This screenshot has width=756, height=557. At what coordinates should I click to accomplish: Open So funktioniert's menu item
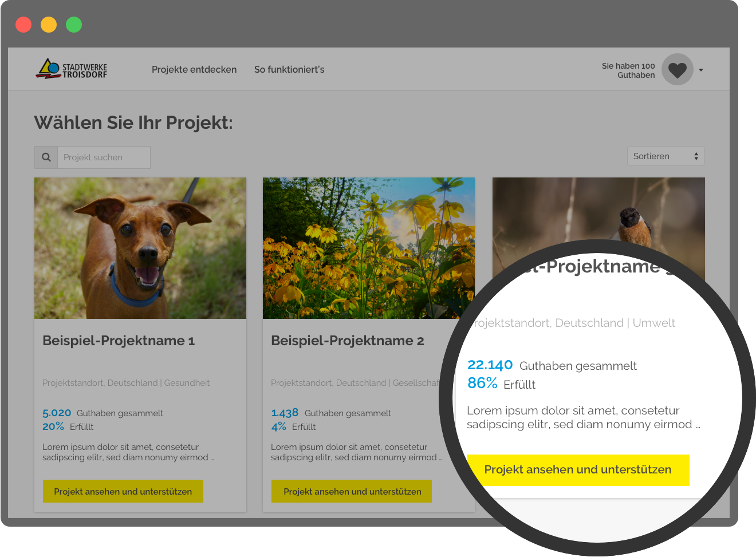[x=289, y=69]
